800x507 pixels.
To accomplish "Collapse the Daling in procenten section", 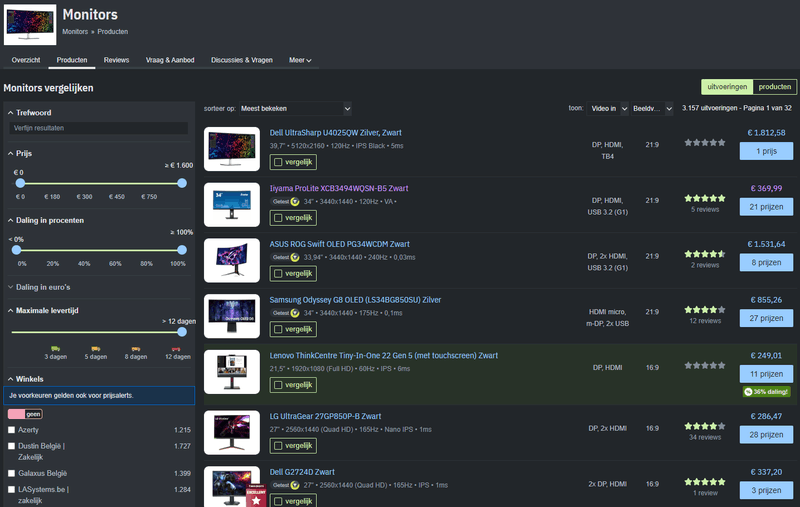I will [45, 220].
